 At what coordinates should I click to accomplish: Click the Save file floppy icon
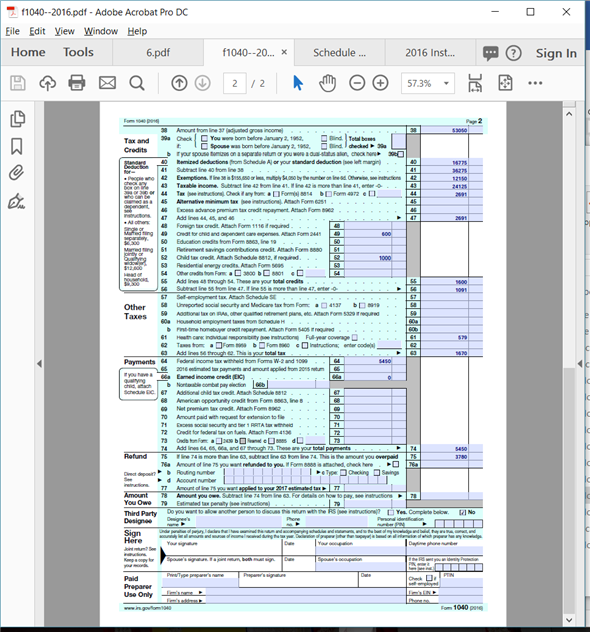pyautogui.click(x=17, y=83)
